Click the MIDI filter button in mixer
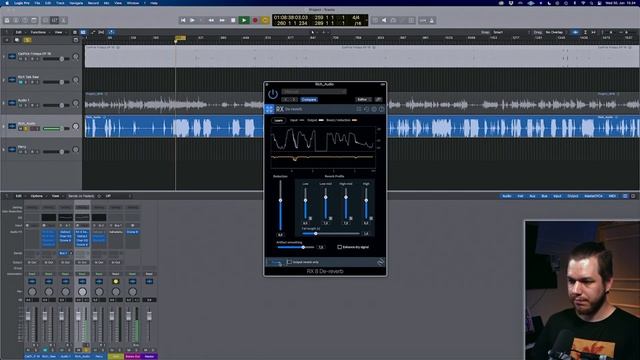 [x=612, y=196]
